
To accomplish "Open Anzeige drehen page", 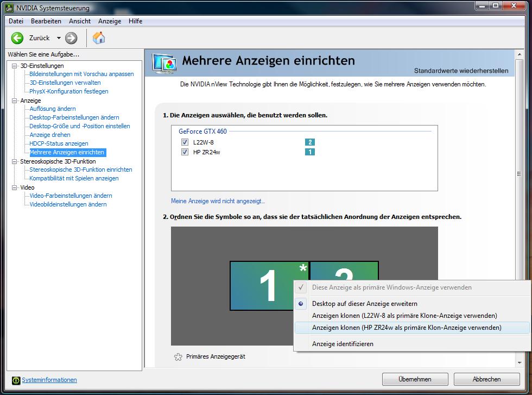I will click(x=50, y=135).
